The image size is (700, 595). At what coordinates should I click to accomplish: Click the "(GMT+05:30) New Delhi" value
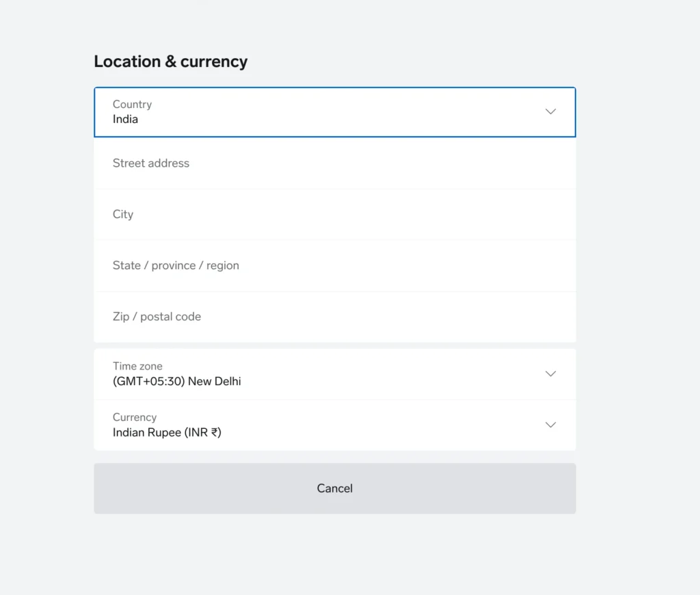(176, 382)
